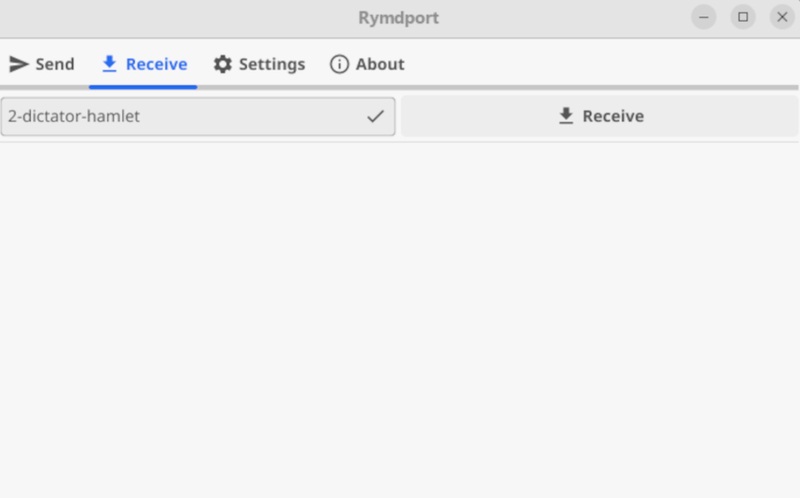Close the Rymdport window
The image size is (800, 498).
(x=781, y=17)
